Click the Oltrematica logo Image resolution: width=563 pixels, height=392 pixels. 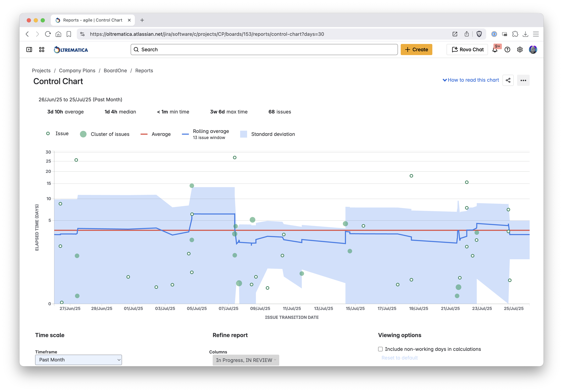tap(71, 49)
